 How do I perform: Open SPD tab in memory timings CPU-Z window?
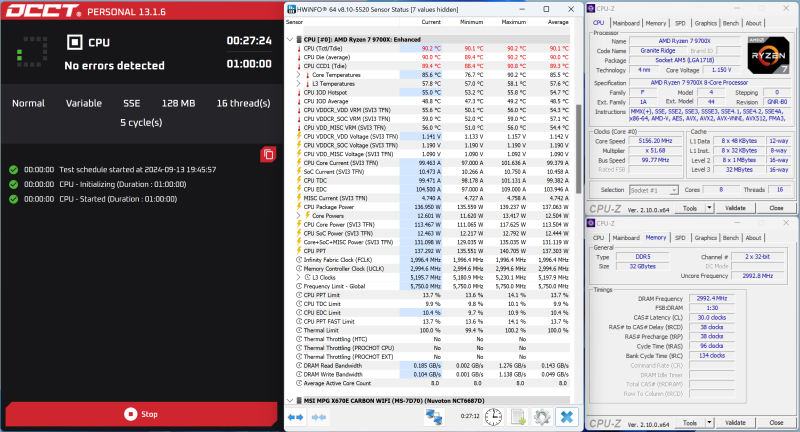[x=680, y=238]
